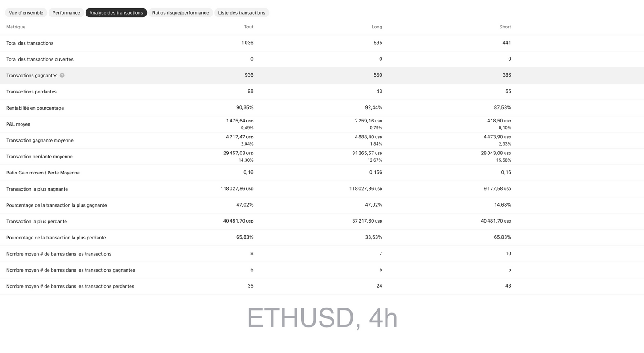Click the Tout column header
Viewport: 644px width, 353px height.
[x=248, y=27]
